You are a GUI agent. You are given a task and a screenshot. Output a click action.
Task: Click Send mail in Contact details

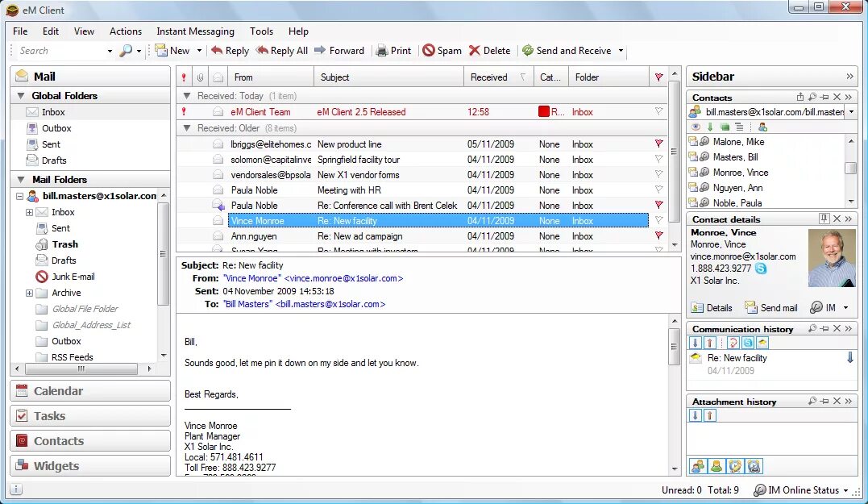pos(771,307)
